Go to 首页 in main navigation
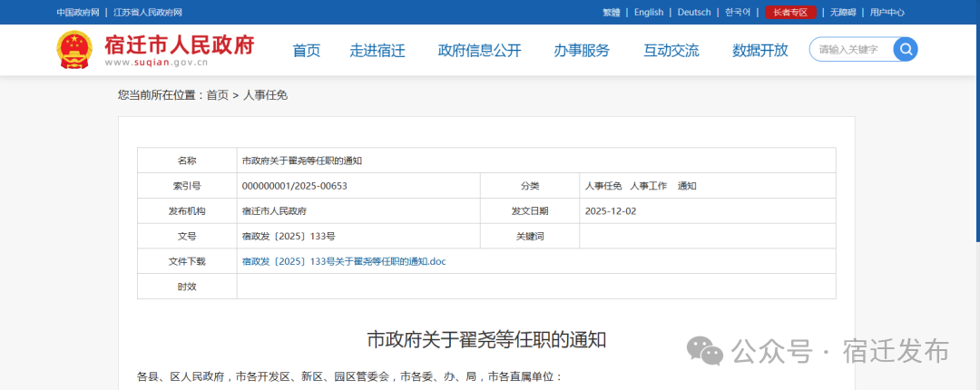Viewport: 980px width, 390px height. tap(306, 50)
